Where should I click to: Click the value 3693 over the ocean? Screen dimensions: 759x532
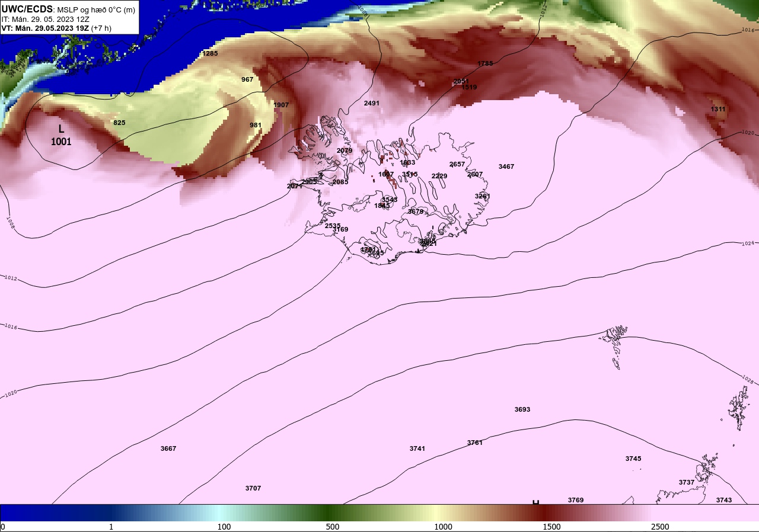coord(522,409)
